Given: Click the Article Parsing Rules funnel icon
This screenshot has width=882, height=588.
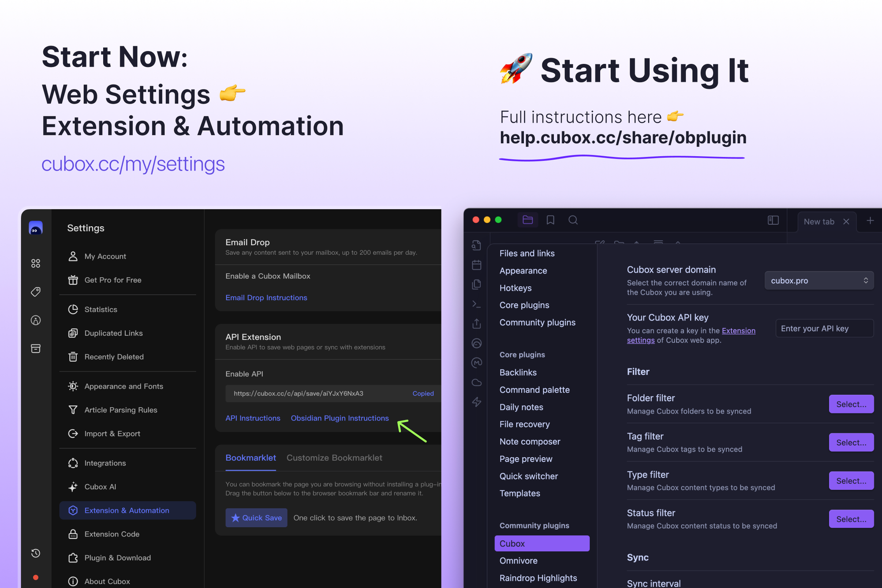Looking at the screenshot, I should tap(73, 410).
